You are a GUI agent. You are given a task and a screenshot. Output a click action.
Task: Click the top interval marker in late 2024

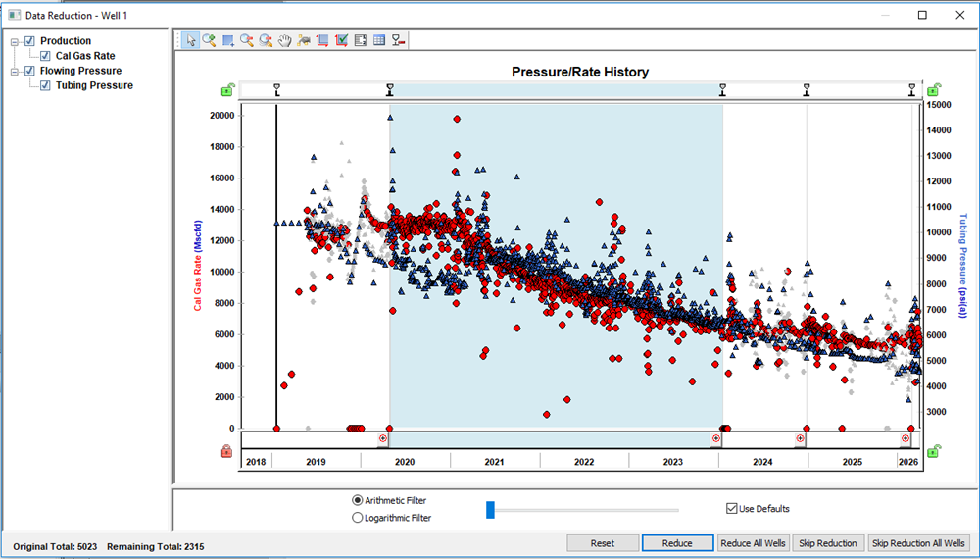[807, 90]
